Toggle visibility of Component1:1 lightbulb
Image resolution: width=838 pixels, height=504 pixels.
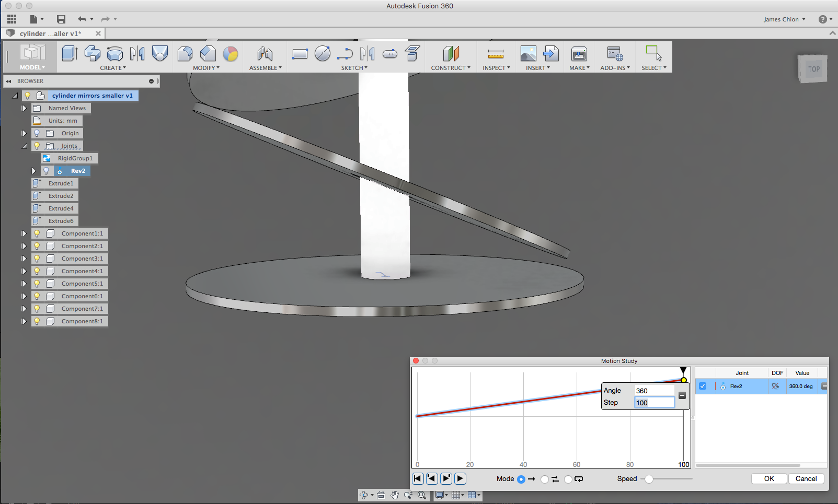[37, 233]
